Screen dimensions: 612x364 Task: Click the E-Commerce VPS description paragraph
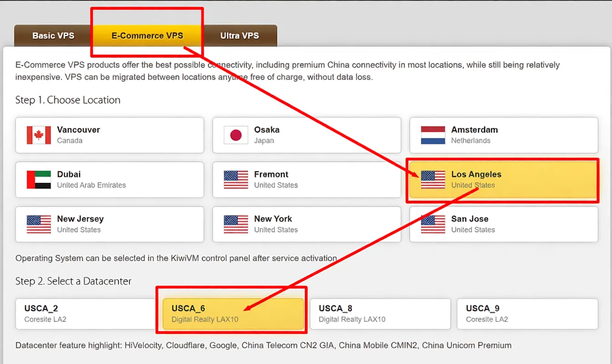tap(288, 71)
